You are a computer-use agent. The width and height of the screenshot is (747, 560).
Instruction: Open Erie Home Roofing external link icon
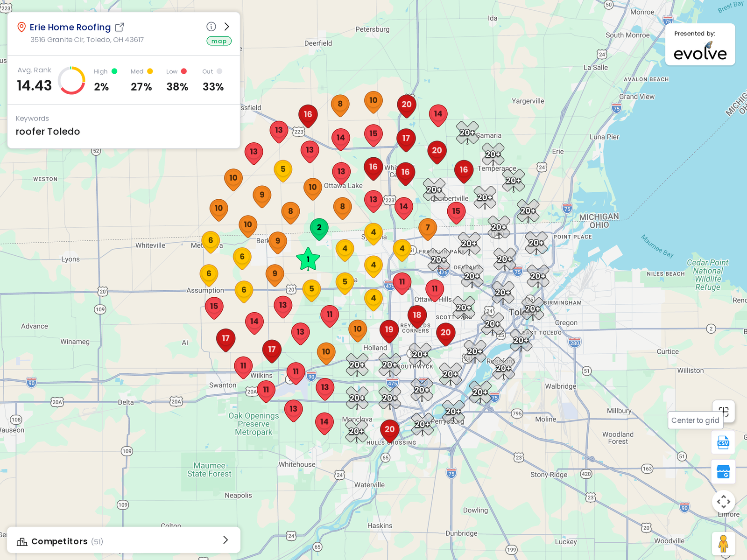pos(120,27)
